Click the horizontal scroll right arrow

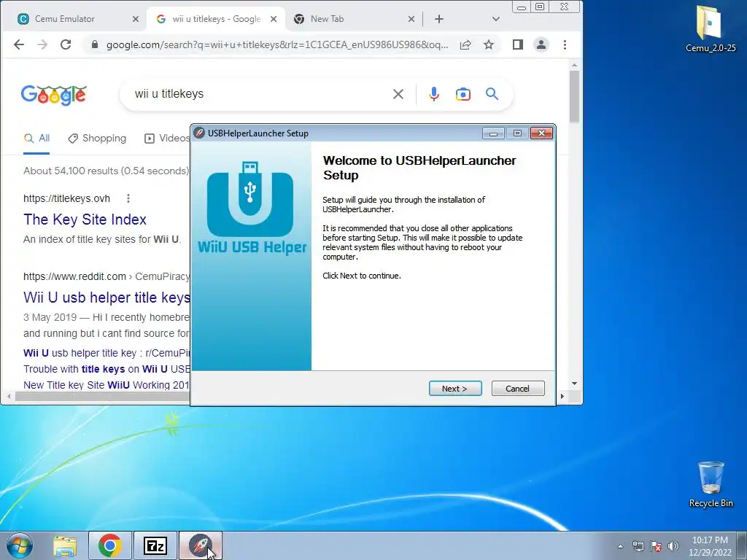click(562, 396)
